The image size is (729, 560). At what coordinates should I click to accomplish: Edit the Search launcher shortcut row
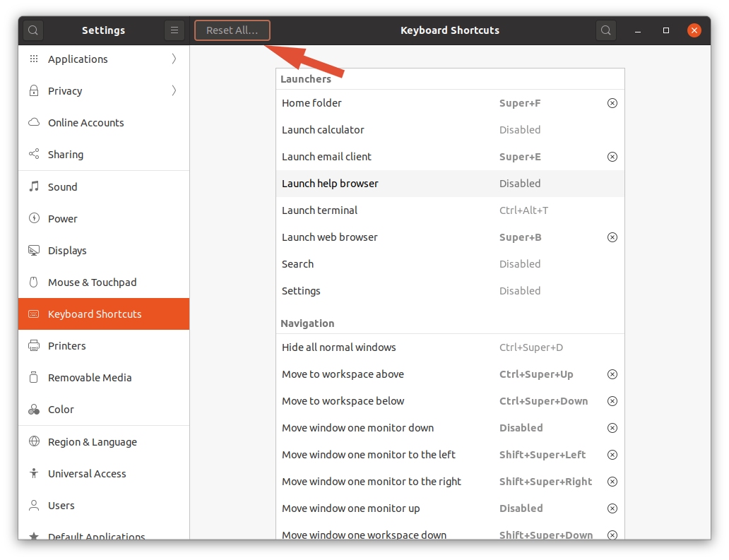coord(450,264)
